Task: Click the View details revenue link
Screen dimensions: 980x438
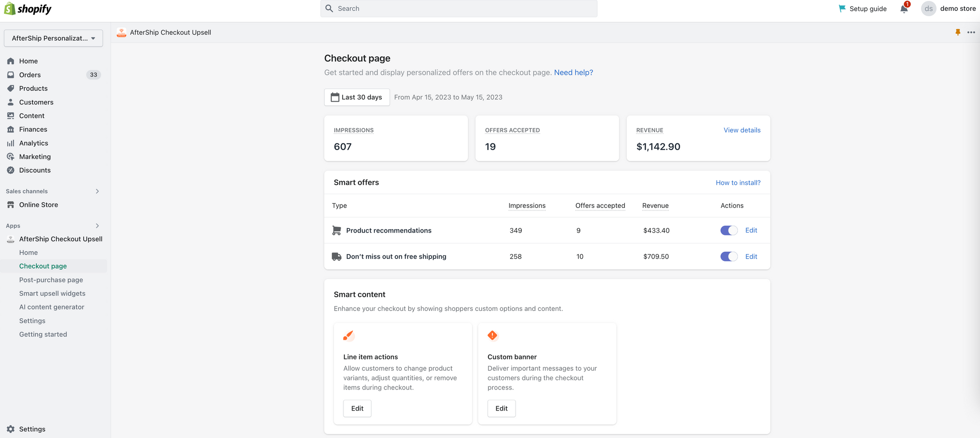Action: click(742, 130)
